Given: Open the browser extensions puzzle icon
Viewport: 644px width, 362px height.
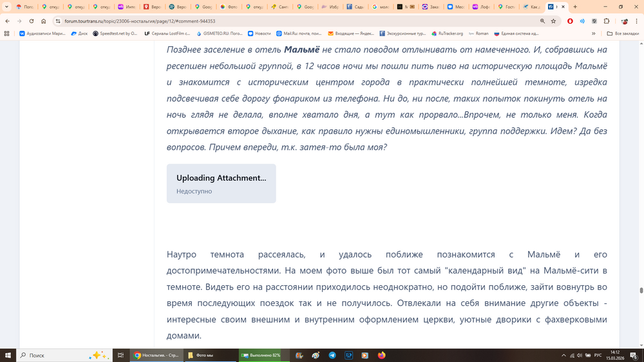Looking at the screenshot, I should 606,21.
